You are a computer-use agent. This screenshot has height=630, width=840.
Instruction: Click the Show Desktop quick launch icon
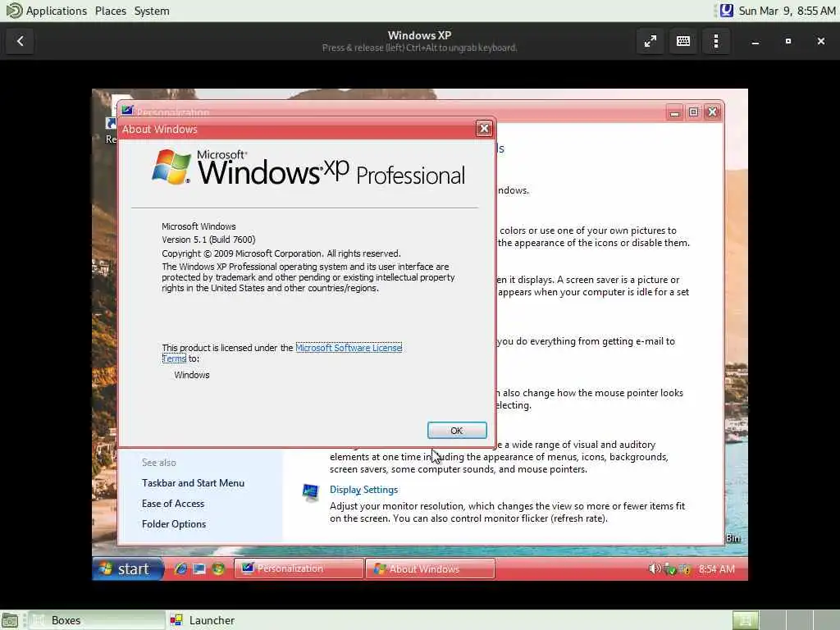(199, 569)
